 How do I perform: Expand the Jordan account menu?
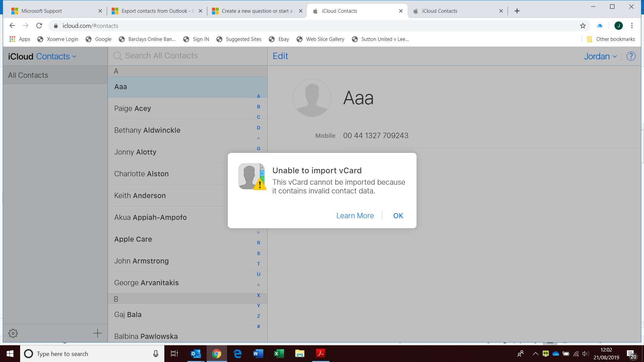click(600, 56)
